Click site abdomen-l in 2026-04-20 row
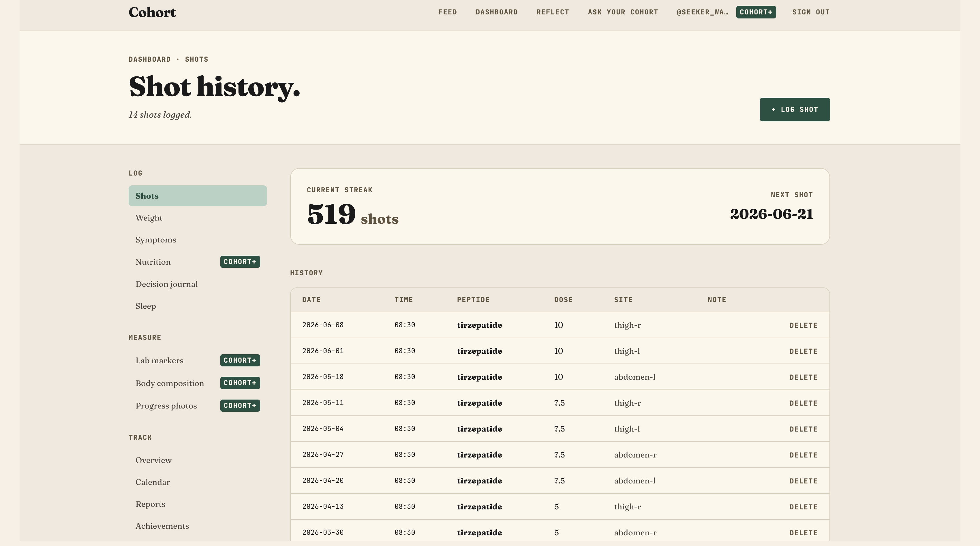The image size is (980, 546). (x=634, y=481)
